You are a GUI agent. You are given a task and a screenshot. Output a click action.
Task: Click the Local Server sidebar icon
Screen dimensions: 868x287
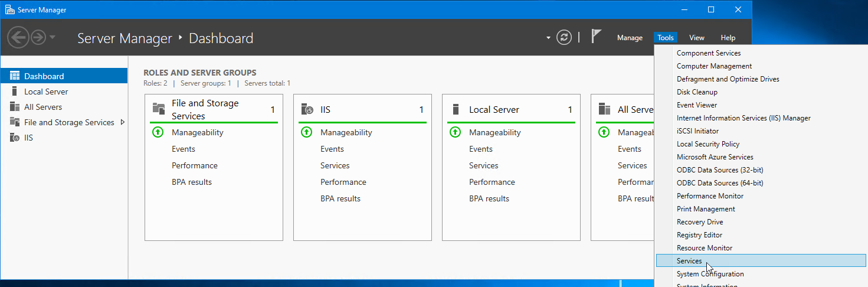pos(14,92)
